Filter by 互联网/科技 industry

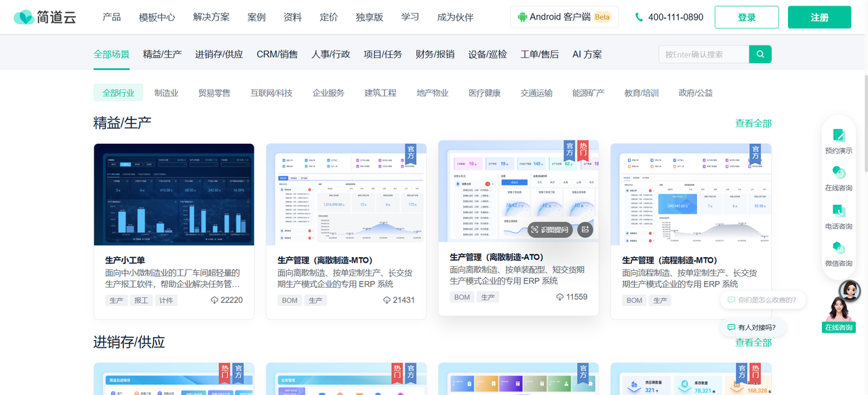[x=271, y=93]
